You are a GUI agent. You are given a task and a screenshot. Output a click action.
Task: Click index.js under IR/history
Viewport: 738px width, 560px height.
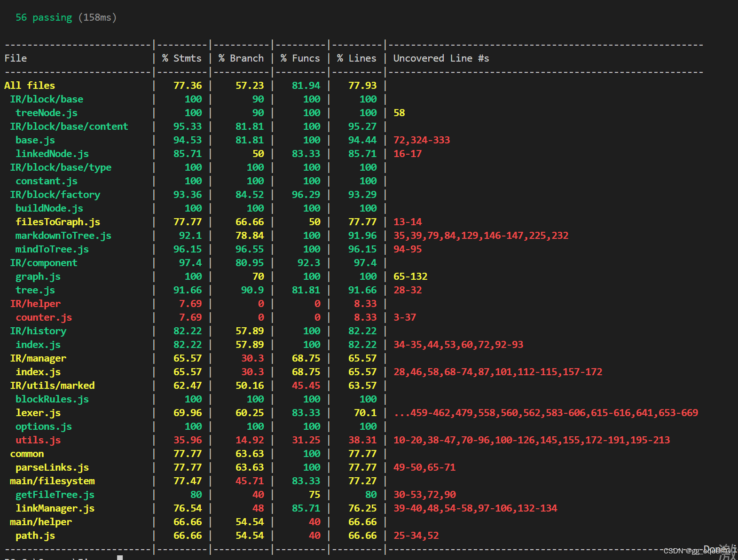[x=38, y=345]
